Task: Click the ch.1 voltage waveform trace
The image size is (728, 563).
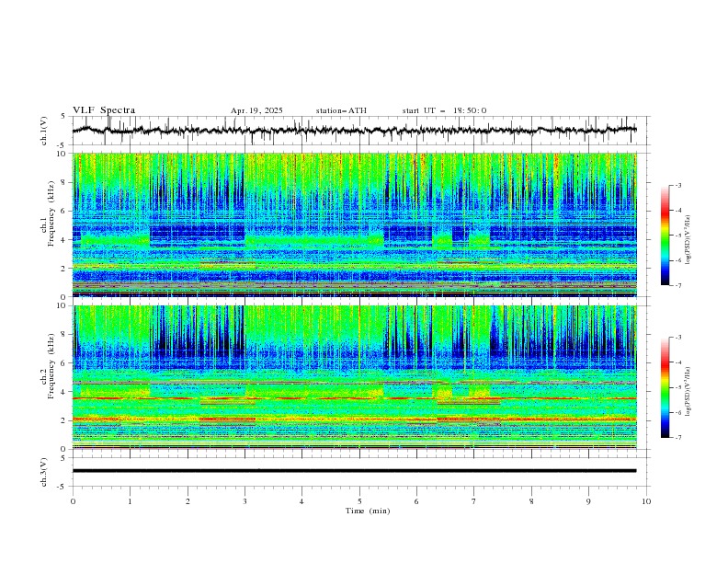Action: click(x=354, y=131)
